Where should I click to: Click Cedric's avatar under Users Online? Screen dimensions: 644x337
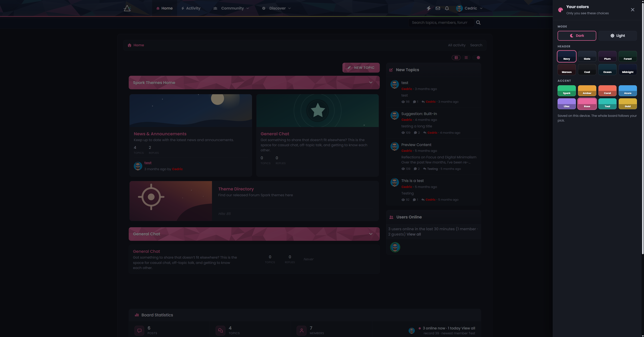395,247
